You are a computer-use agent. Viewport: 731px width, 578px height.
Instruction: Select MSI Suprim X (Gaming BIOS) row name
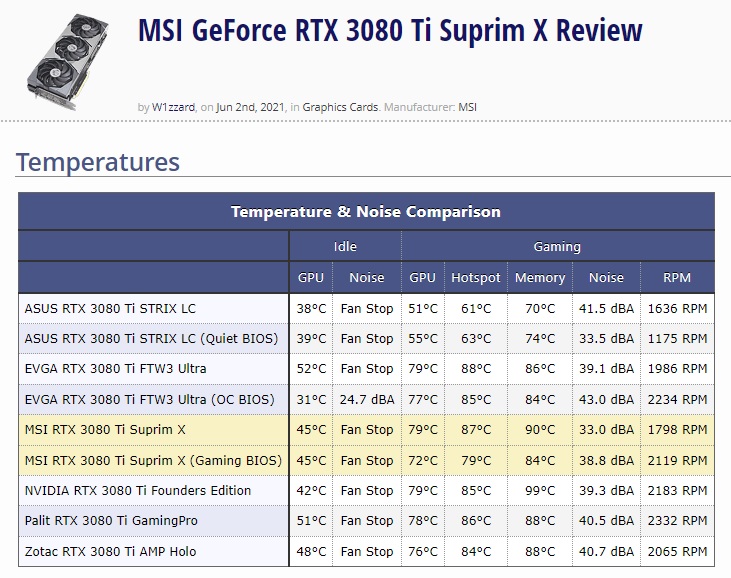point(153,461)
